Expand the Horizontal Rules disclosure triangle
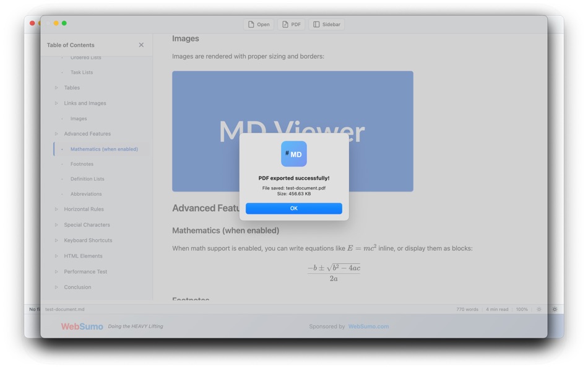The height and width of the screenshot is (368, 588). click(56, 209)
